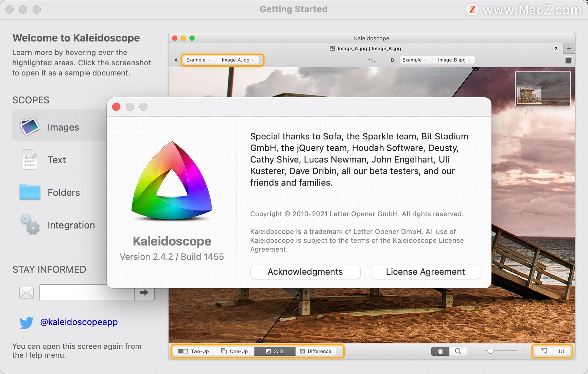Click the Image_A.jpg | Image_B.jpg tab title
The width and height of the screenshot is (588, 374).
(365, 49)
